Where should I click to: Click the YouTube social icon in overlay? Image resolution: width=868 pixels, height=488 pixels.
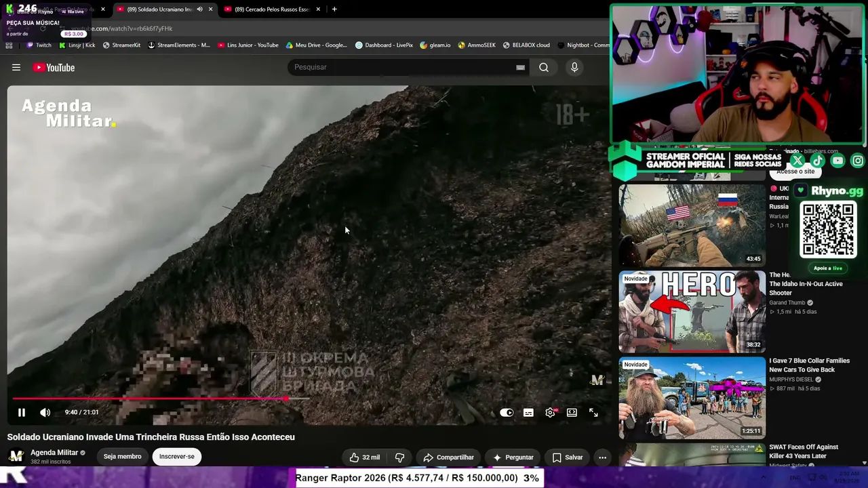coord(837,161)
